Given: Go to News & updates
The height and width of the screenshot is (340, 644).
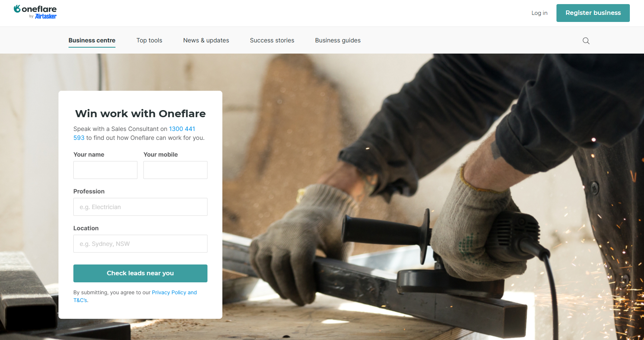Looking at the screenshot, I should pos(206,40).
